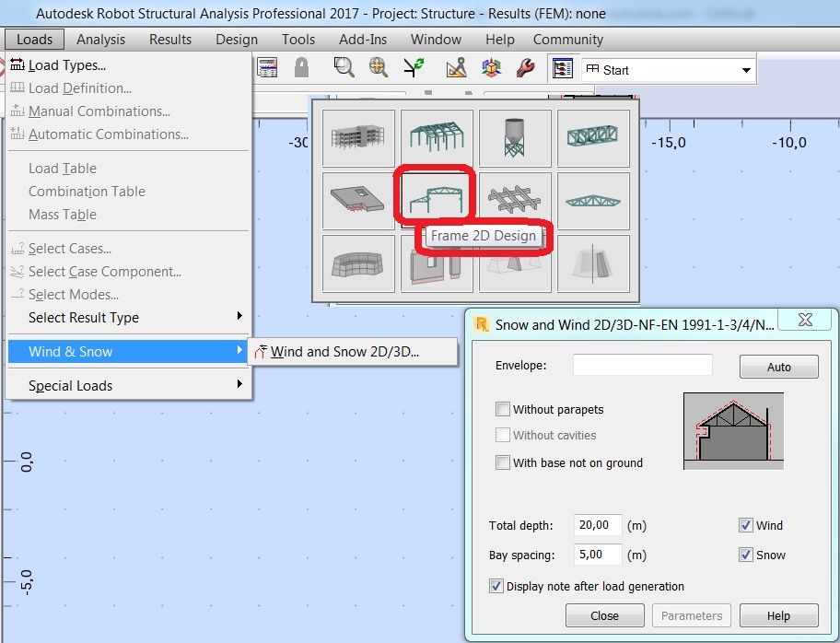
Task: Click the zoom all target icon
Action: 379,67
